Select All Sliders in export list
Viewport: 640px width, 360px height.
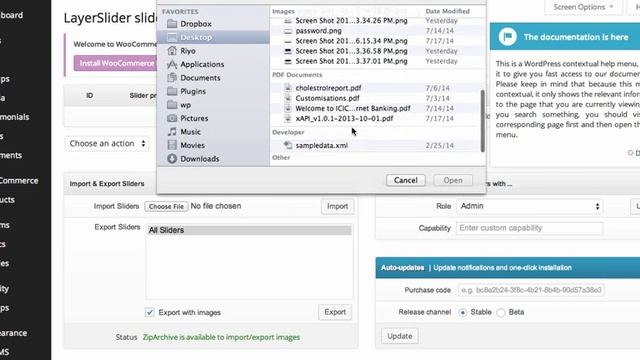(x=249, y=230)
